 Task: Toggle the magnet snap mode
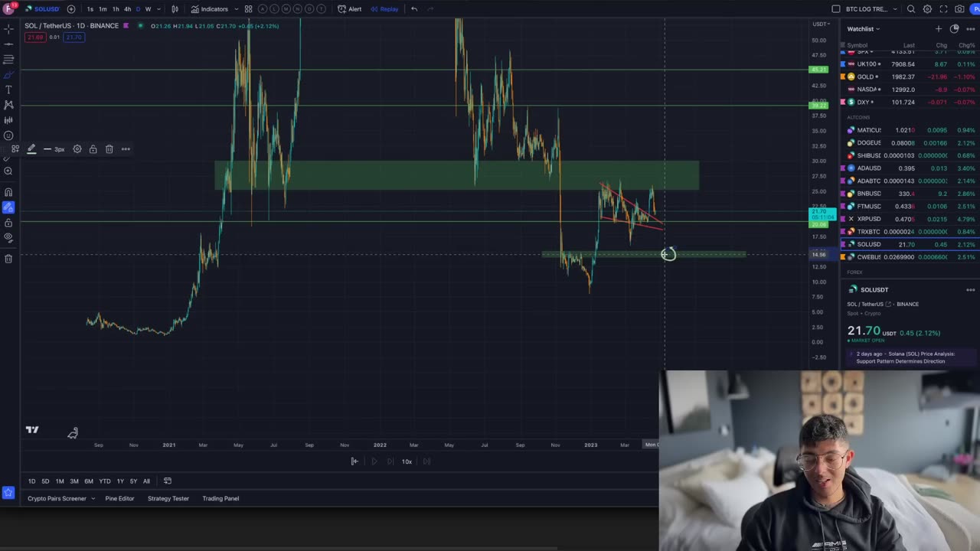click(8, 192)
